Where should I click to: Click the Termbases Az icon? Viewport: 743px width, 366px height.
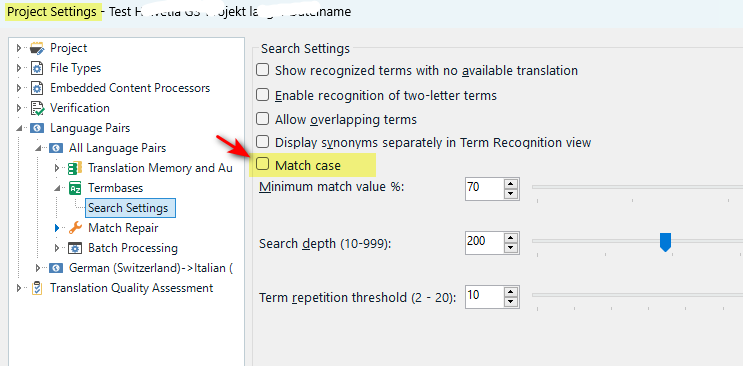click(x=75, y=188)
